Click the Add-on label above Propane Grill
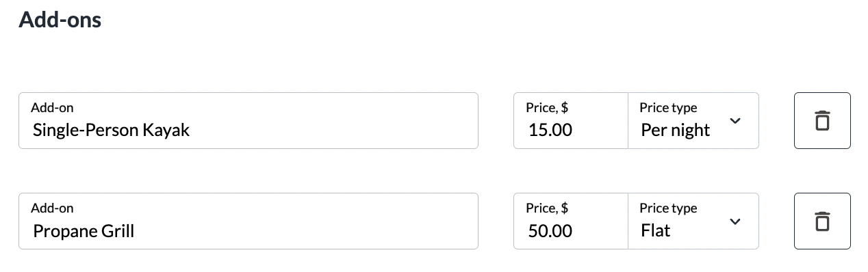The width and height of the screenshot is (868, 272). [x=52, y=208]
